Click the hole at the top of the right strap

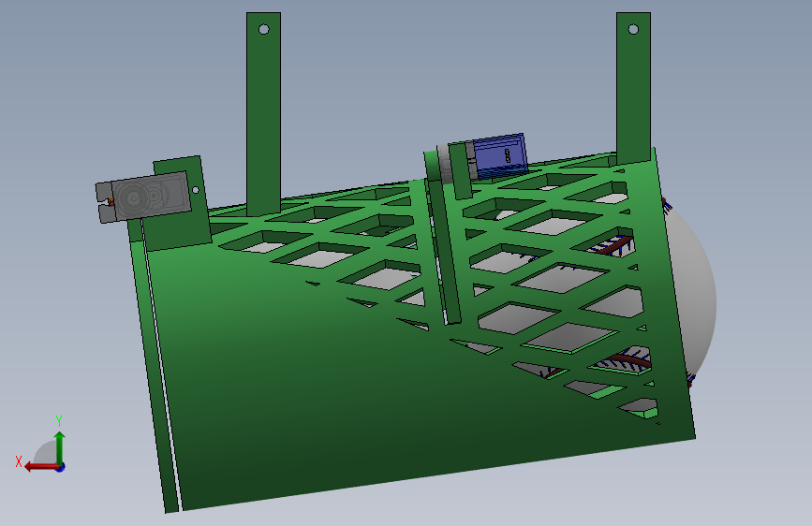pyautogui.click(x=633, y=30)
